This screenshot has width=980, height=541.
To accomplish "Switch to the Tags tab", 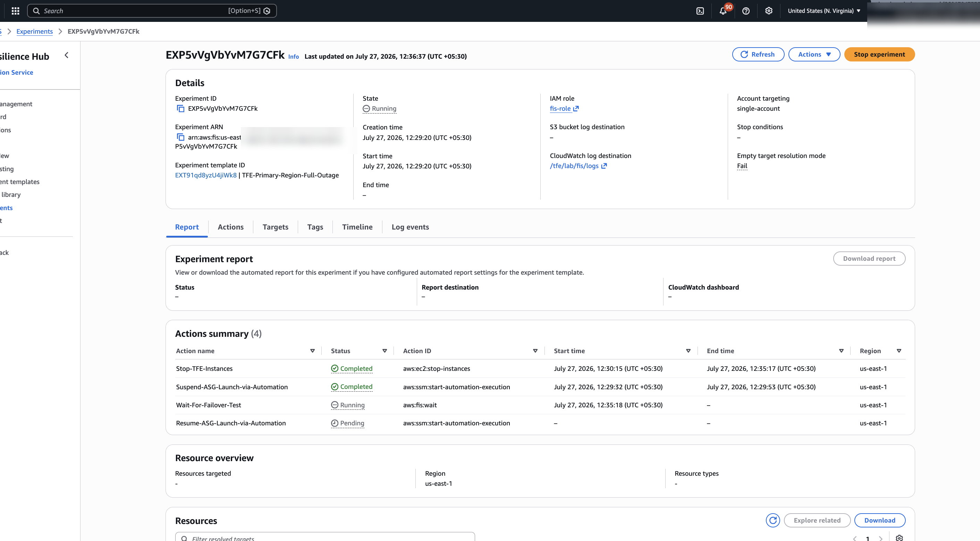I will click(x=315, y=227).
